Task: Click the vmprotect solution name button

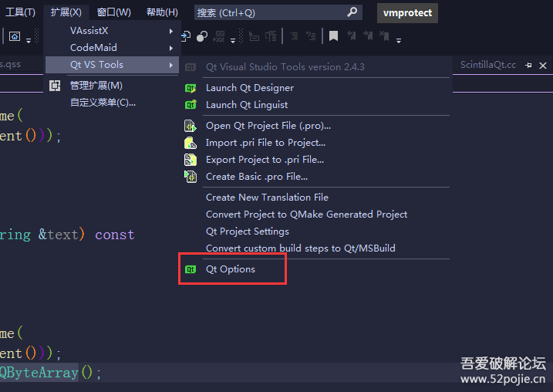Action: [x=407, y=13]
